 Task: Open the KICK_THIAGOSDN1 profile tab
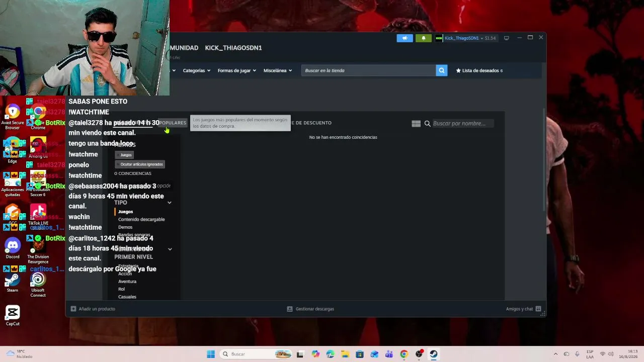[233, 48]
